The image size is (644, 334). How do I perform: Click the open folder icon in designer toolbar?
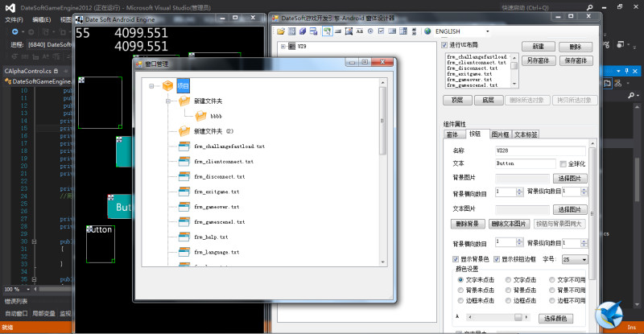pos(281,31)
